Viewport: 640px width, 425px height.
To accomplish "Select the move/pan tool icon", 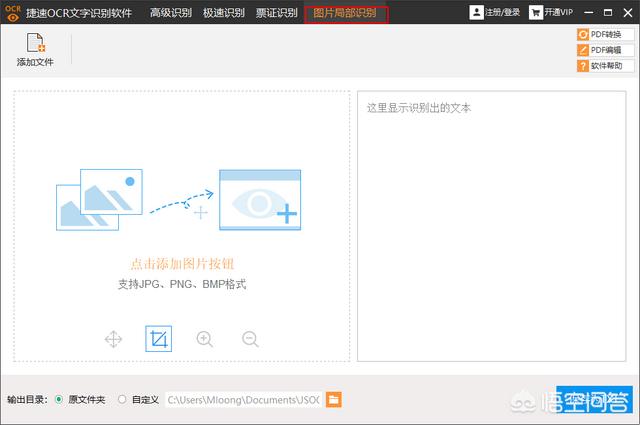I will coord(113,339).
